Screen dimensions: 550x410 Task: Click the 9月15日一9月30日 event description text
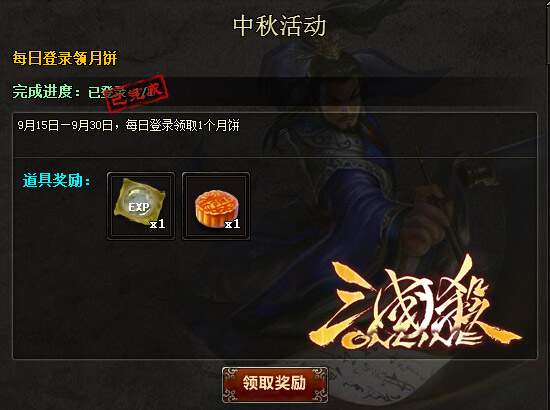(x=128, y=125)
